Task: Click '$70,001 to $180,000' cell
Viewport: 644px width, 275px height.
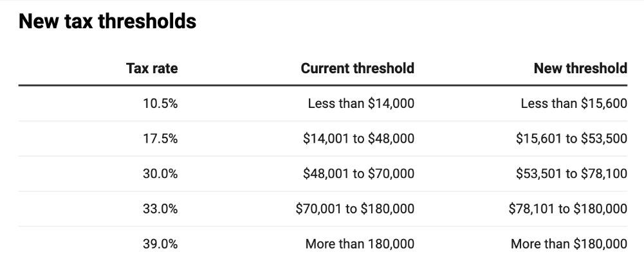Action: [x=355, y=209]
